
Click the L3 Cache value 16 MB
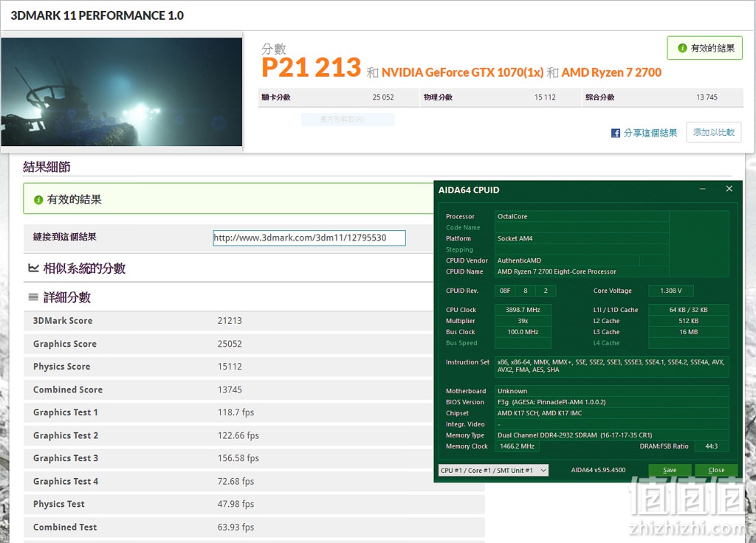click(689, 333)
